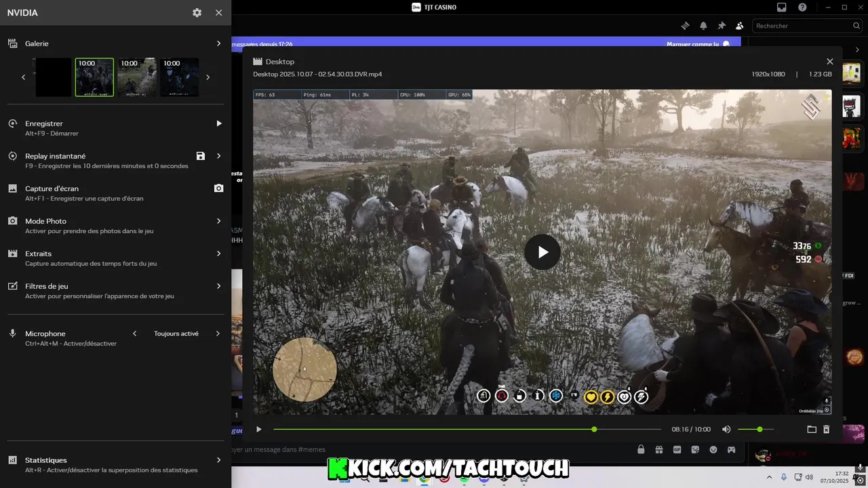Open Discord apps game controller icon
The width and height of the screenshot is (868, 488).
point(732,449)
